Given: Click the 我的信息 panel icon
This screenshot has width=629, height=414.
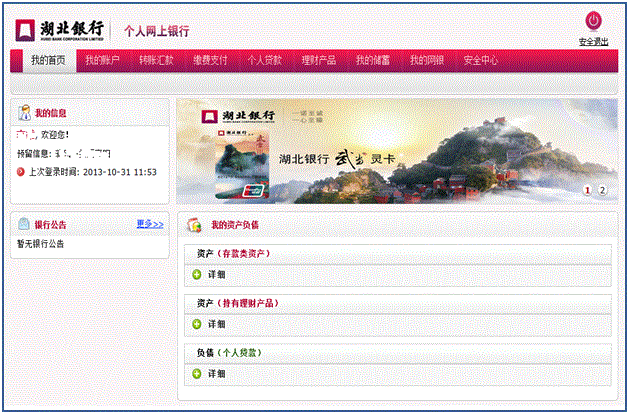Looking at the screenshot, I should (x=25, y=114).
